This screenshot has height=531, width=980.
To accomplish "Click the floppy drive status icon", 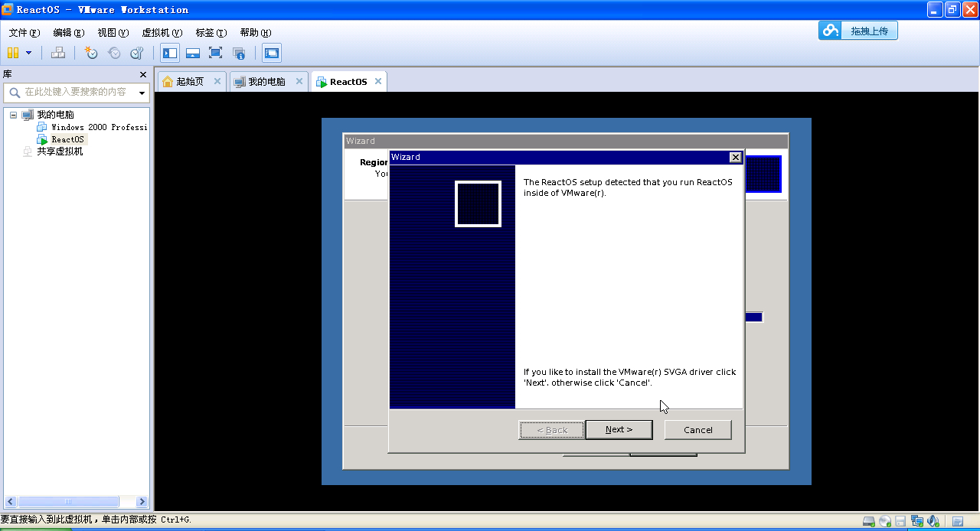I will (901, 521).
